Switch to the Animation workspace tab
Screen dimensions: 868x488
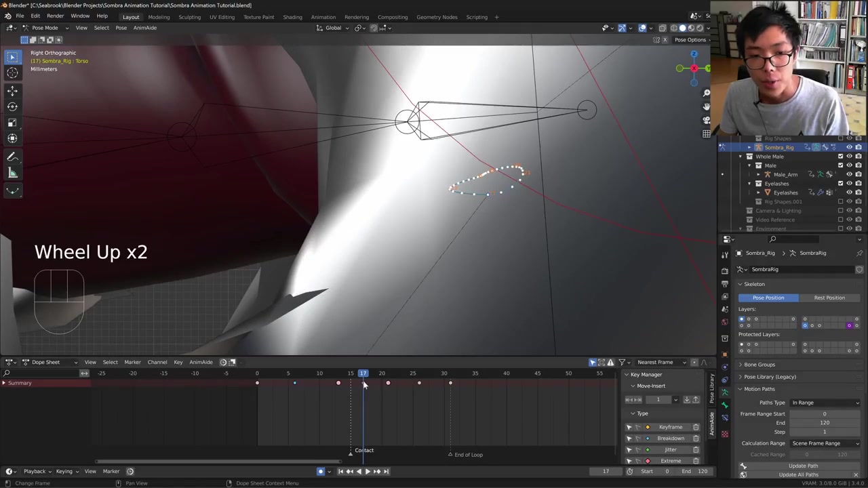pyautogui.click(x=323, y=17)
